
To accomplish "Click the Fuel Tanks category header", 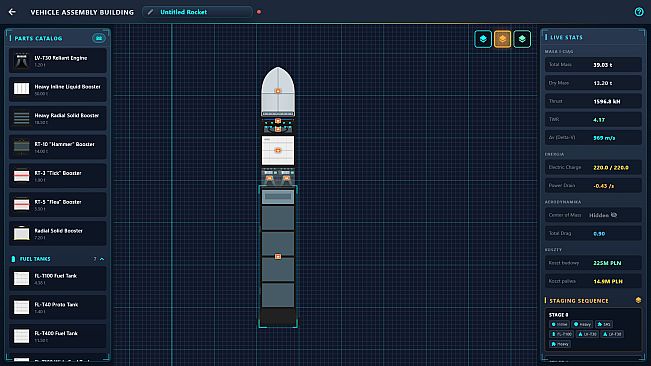I will coord(58,259).
